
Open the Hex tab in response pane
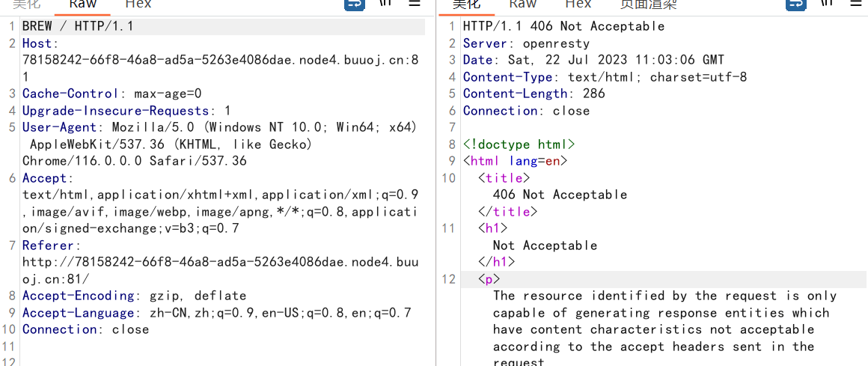(x=578, y=4)
